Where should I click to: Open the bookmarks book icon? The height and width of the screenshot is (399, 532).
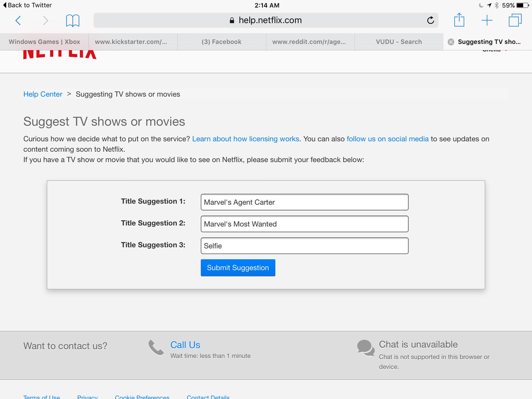point(73,20)
